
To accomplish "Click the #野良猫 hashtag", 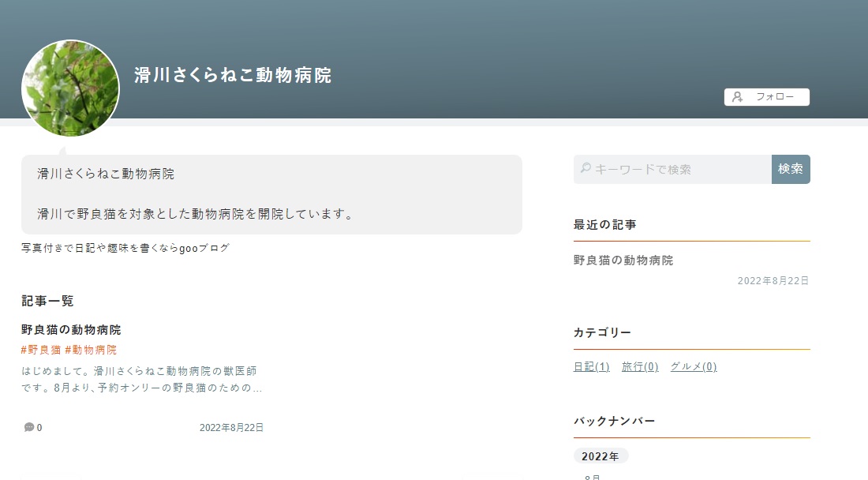I will (40, 350).
